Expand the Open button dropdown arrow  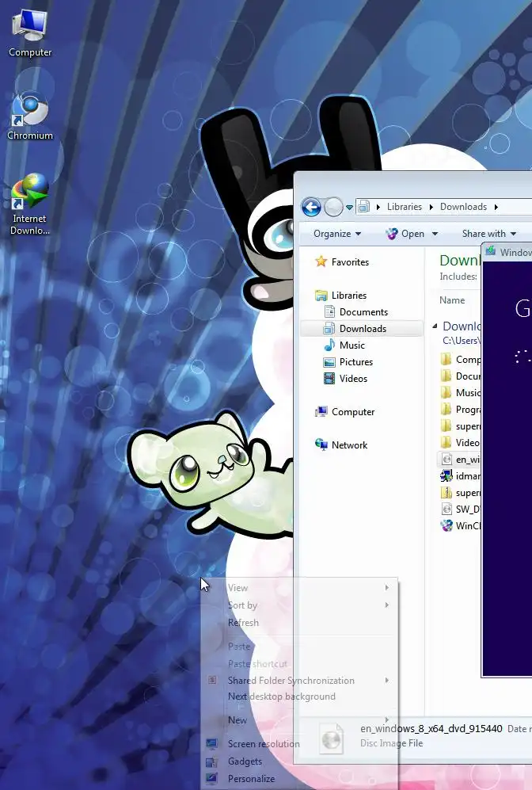pyautogui.click(x=435, y=234)
